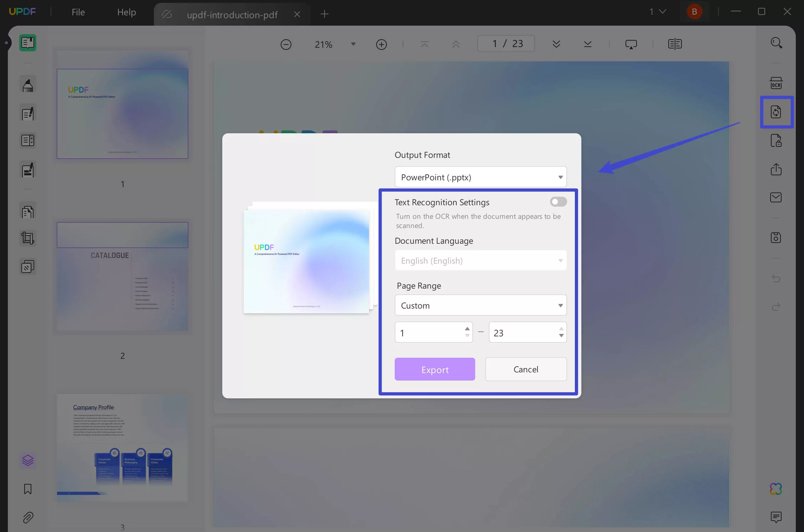Select the Comment highlighter tool

28,85
